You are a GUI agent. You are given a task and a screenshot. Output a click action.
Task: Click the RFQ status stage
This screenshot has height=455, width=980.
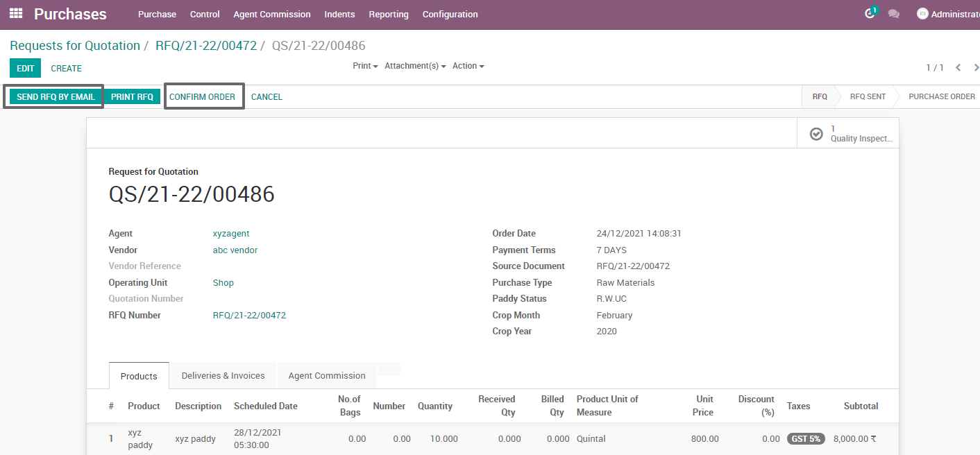(820, 96)
